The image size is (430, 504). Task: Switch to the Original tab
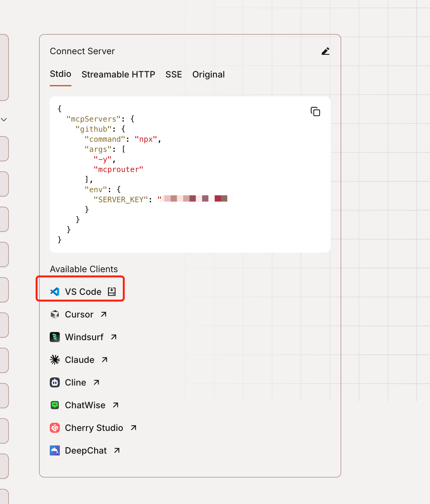(x=208, y=75)
